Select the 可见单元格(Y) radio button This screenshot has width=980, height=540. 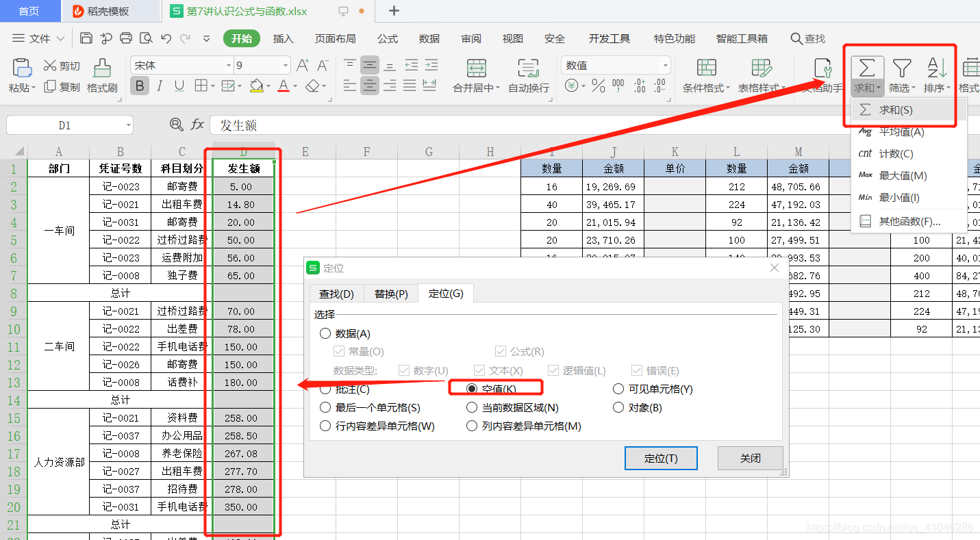(x=618, y=389)
